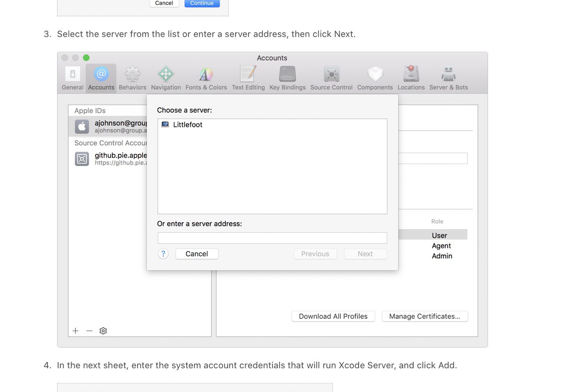Click the Apple IDs section header
Image resolution: width=568 pixels, height=392 pixels.
tap(90, 111)
